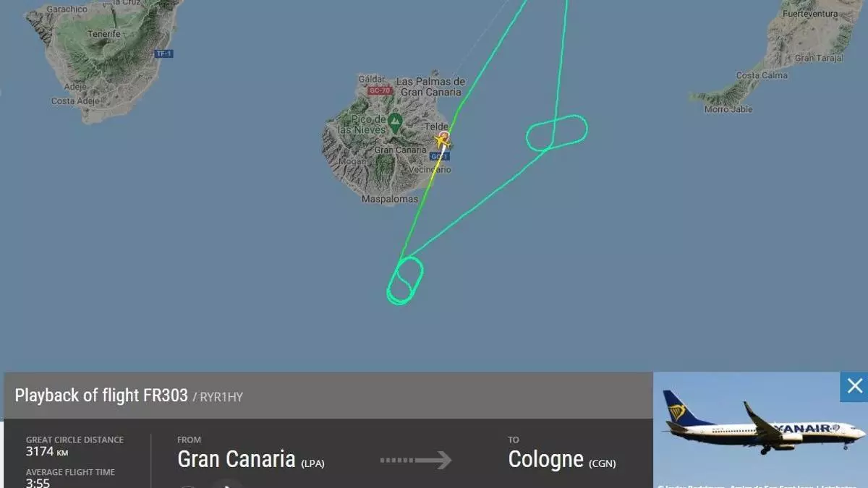This screenshot has width=868, height=488.
Task: Click the Tenerife island label
Action: pyautogui.click(x=104, y=34)
